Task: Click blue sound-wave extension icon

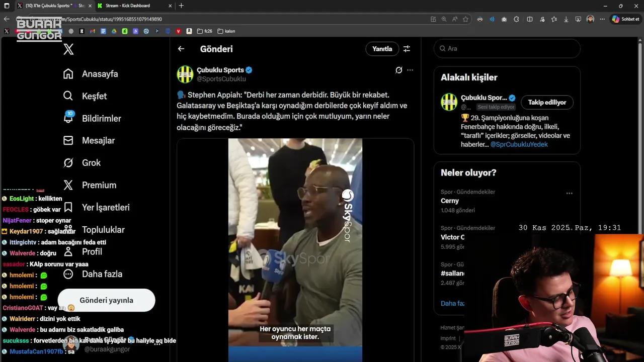Action: pyautogui.click(x=492, y=19)
